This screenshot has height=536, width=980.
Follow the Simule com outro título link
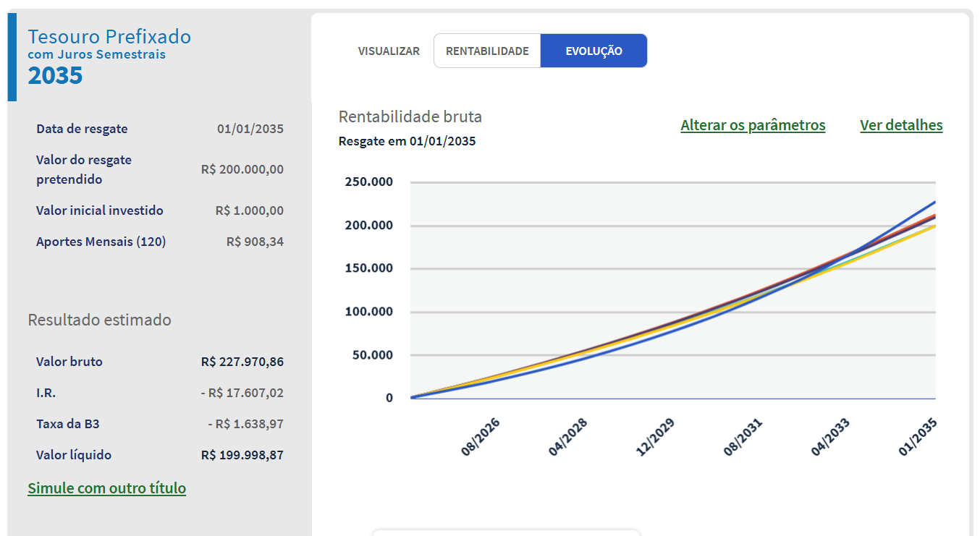tap(106, 488)
